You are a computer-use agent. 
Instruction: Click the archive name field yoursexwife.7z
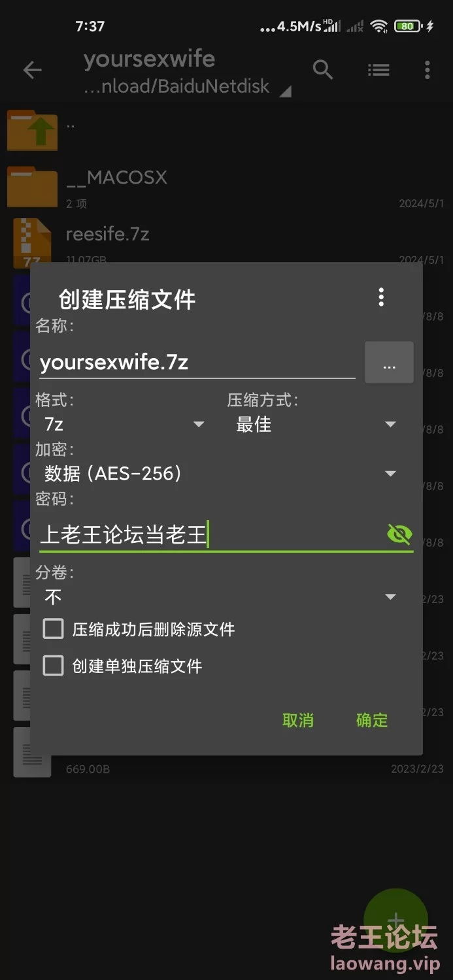197,362
